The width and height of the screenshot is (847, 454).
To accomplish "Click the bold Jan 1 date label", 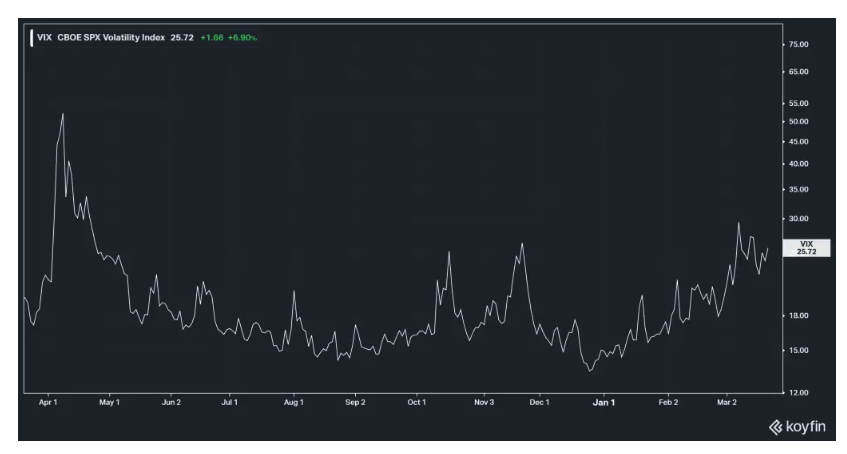I will coord(603,402).
